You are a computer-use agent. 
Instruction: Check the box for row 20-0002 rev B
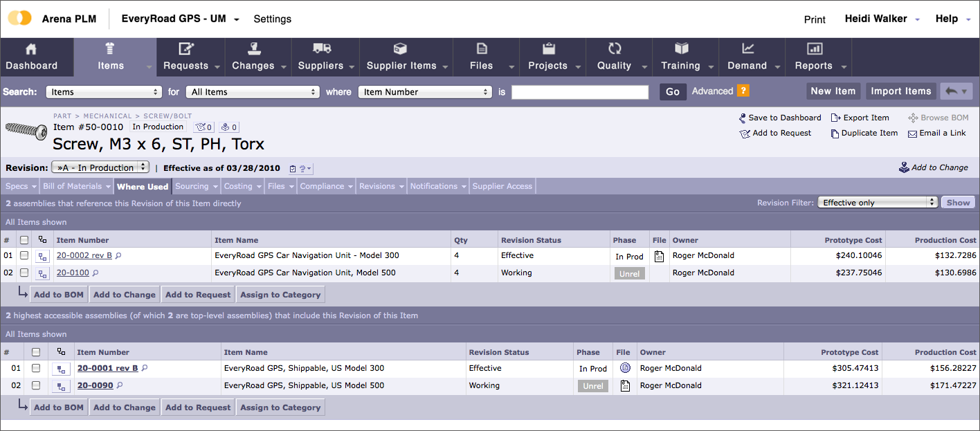click(24, 255)
